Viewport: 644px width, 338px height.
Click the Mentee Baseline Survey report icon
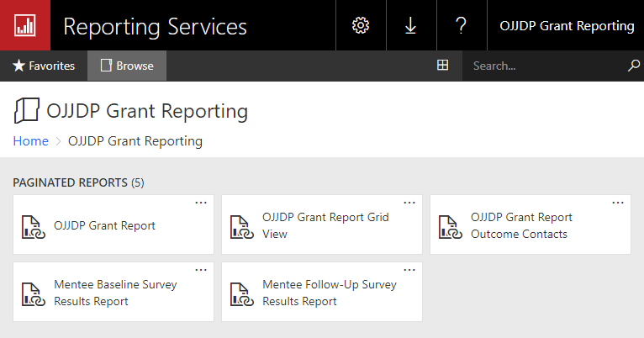[34, 294]
